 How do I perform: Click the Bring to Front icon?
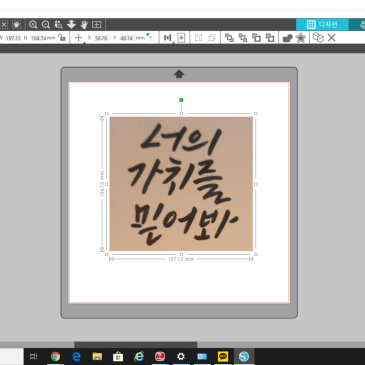tap(229, 38)
